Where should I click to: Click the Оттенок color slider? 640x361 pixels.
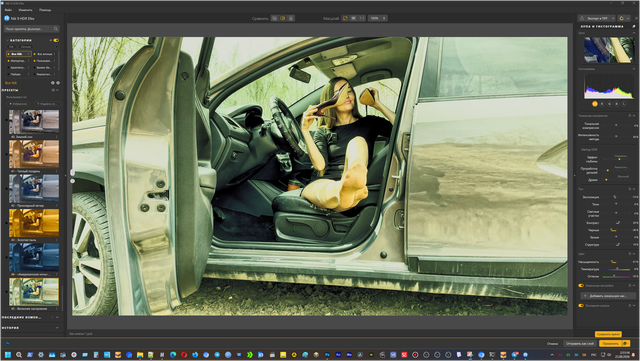[x=616, y=276]
